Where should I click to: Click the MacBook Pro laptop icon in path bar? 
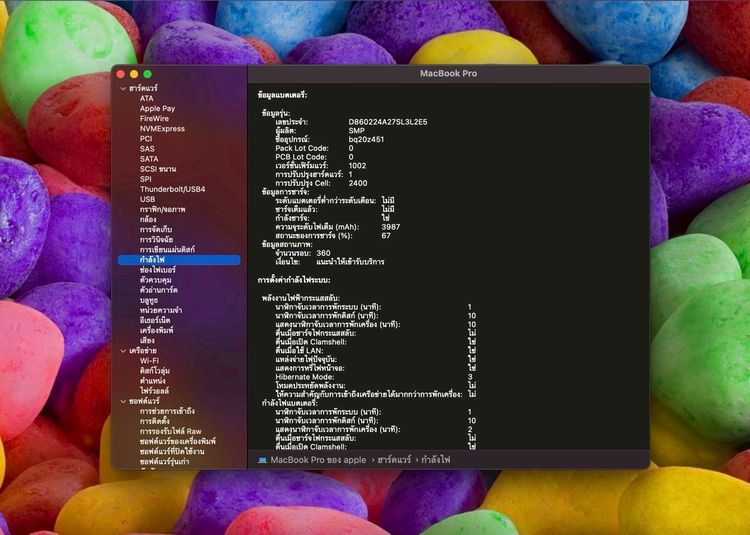tap(262, 460)
